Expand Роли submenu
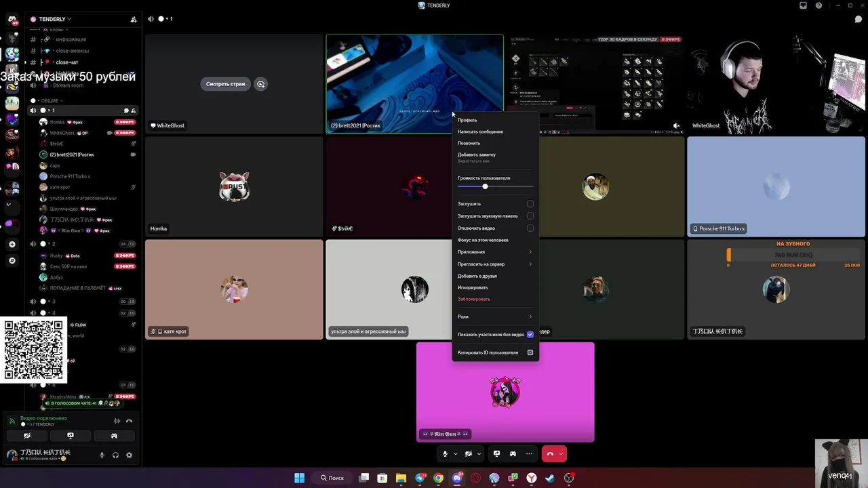The image size is (868, 488). pyautogui.click(x=495, y=317)
